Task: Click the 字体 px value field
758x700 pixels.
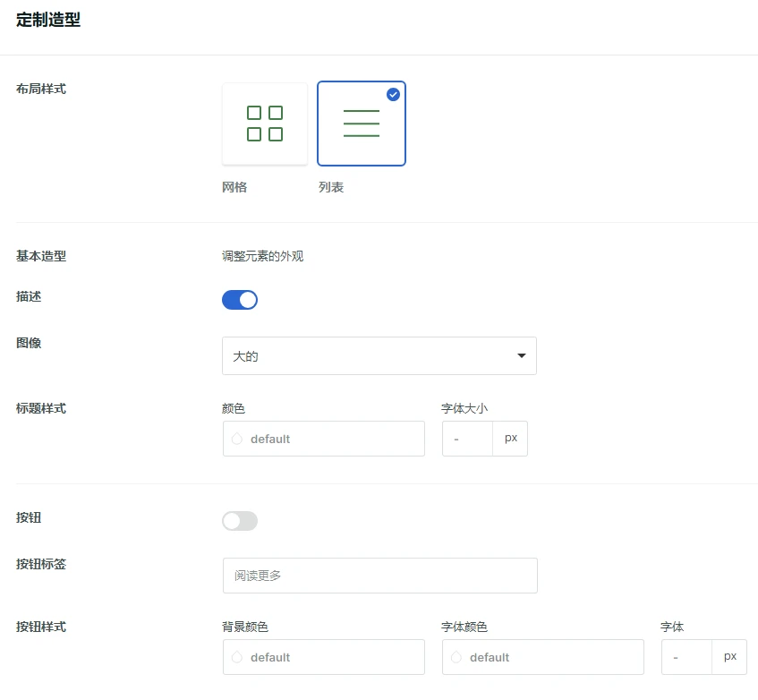Action: pos(686,656)
